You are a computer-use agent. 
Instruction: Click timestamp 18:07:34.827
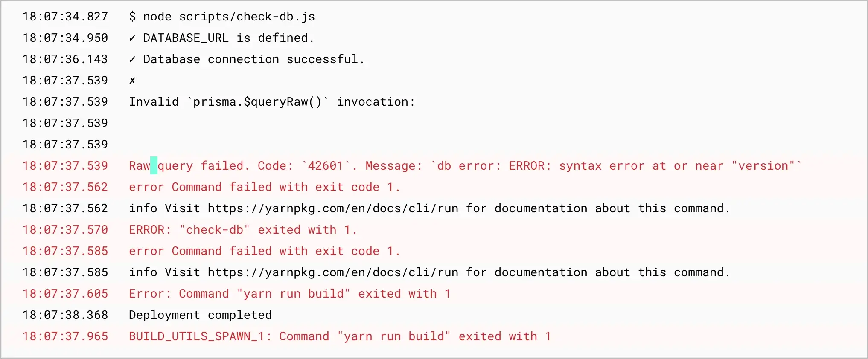[x=65, y=17]
